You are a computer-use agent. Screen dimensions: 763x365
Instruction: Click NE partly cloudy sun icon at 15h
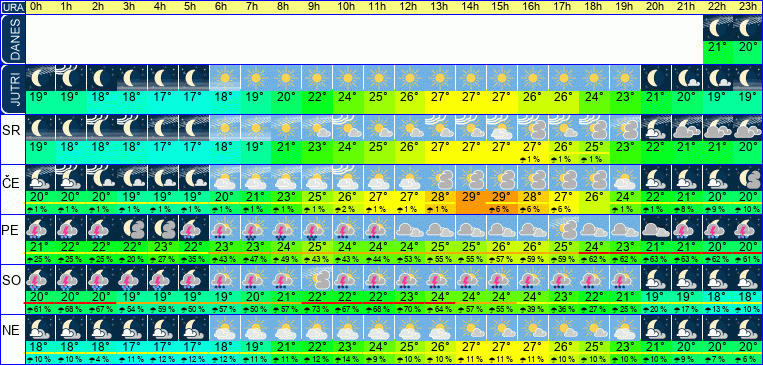tap(502, 328)
